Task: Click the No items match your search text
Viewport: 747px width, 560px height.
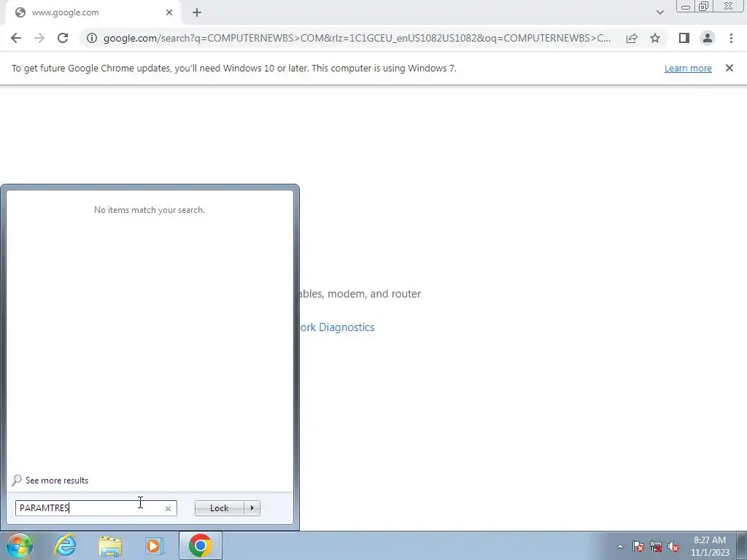Action: click(x=149, y=210)
